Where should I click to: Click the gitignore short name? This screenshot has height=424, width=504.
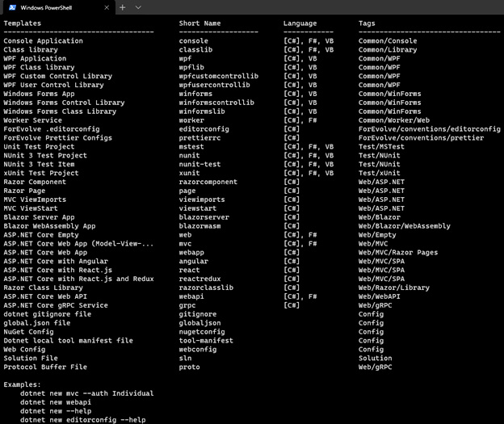point(198,314)
